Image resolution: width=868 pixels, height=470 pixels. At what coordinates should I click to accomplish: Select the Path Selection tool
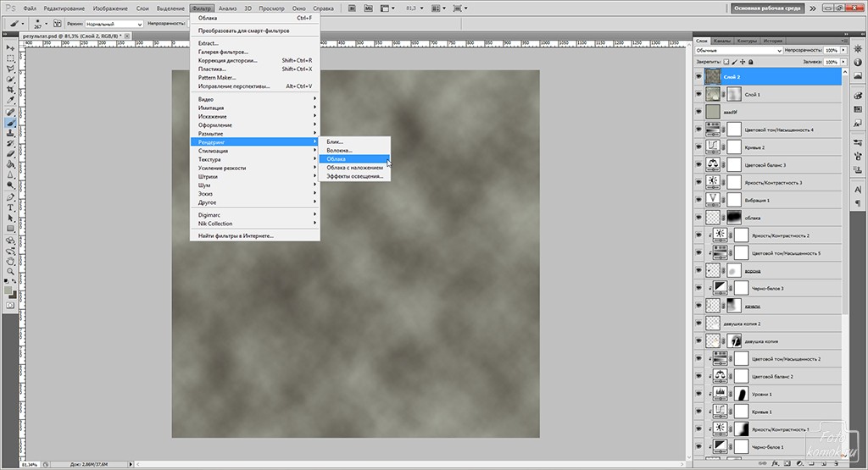click(x=10, y=218)
